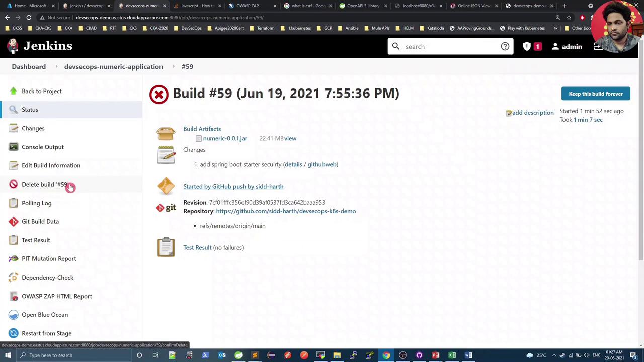Viewport: 644px width, 362px height.
Task: Click the failed build red X status icon
Action: [159, 95]
